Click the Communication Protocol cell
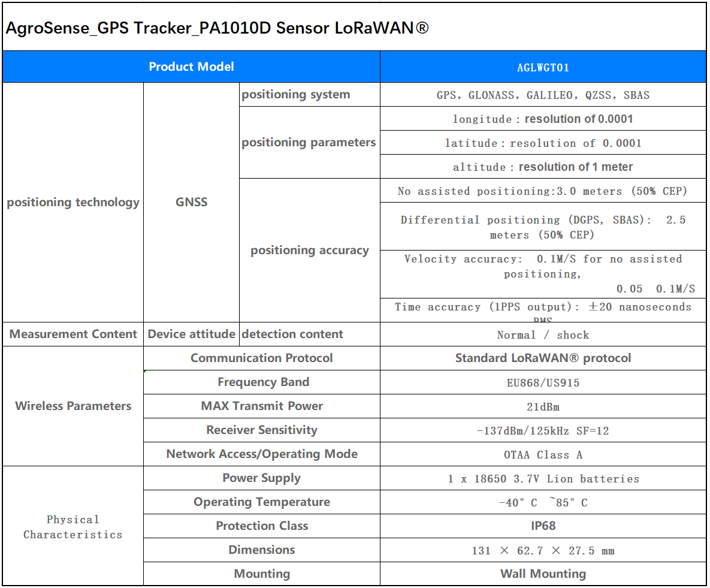Screen dimensions: 710x588 [262, 358]
